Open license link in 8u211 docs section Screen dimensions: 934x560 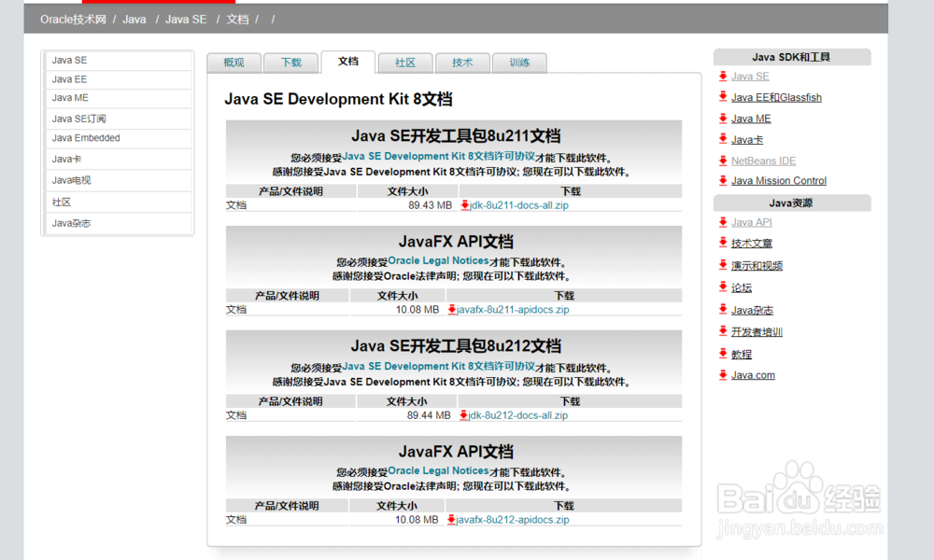(438, 156)
